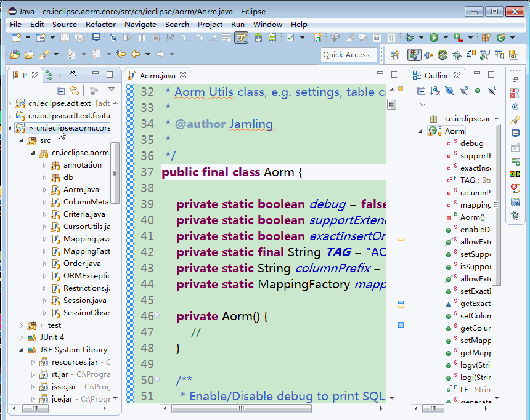Click the New file wizard icon
This screenshot has width=530, height=420.
tap(16, 38)
